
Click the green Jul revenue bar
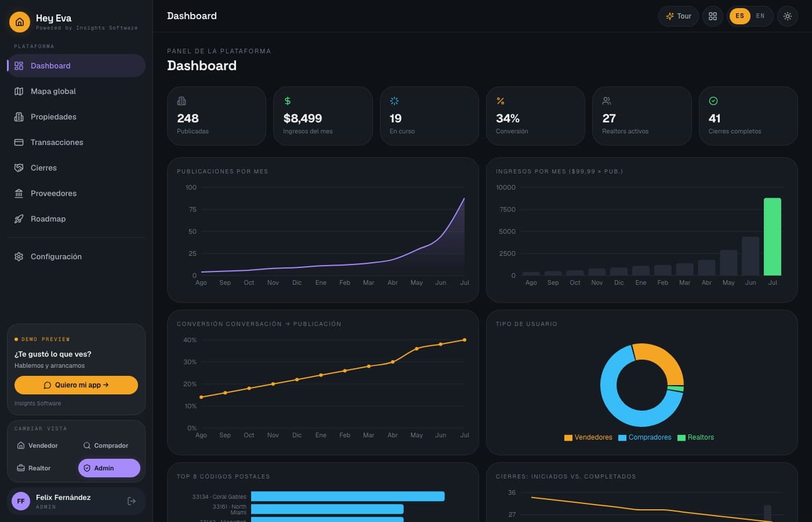click(773, 237)
